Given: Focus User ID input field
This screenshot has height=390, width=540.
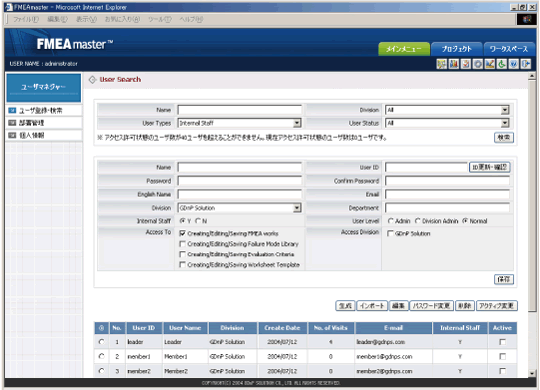Looking at the screenshot, I should click(426, 167).
